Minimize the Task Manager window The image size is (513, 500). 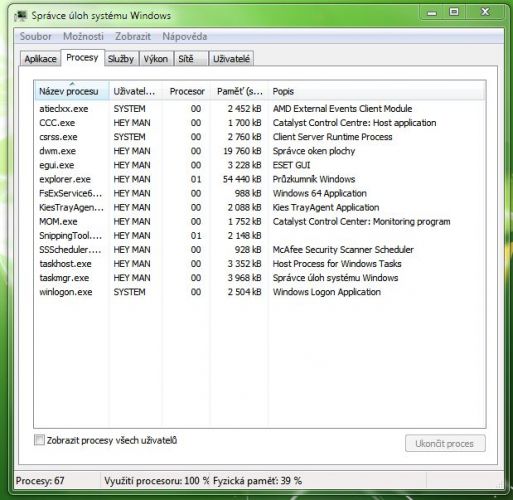point(432,13)
